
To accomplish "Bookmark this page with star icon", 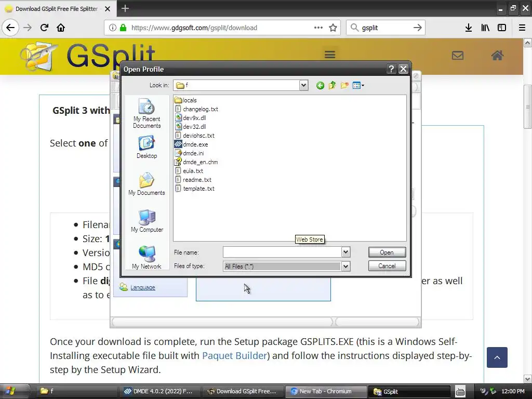I will [x=333, y=28].
